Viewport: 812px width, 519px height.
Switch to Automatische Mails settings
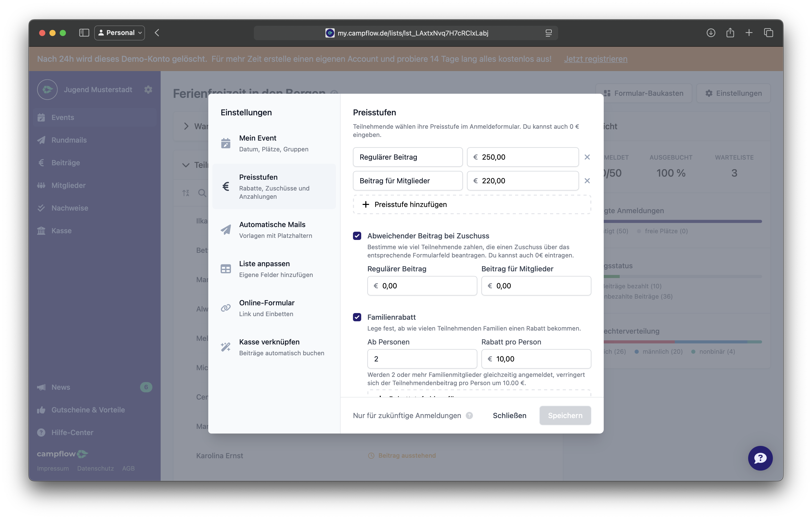coord(274,230)
